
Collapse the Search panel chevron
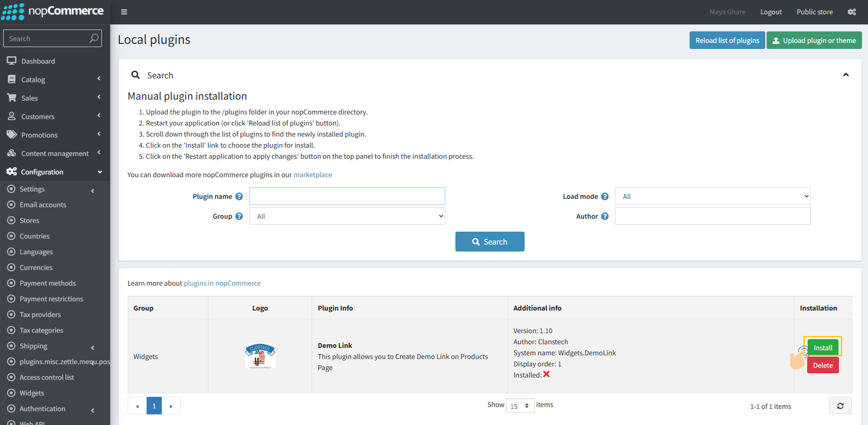click(845, 75)
